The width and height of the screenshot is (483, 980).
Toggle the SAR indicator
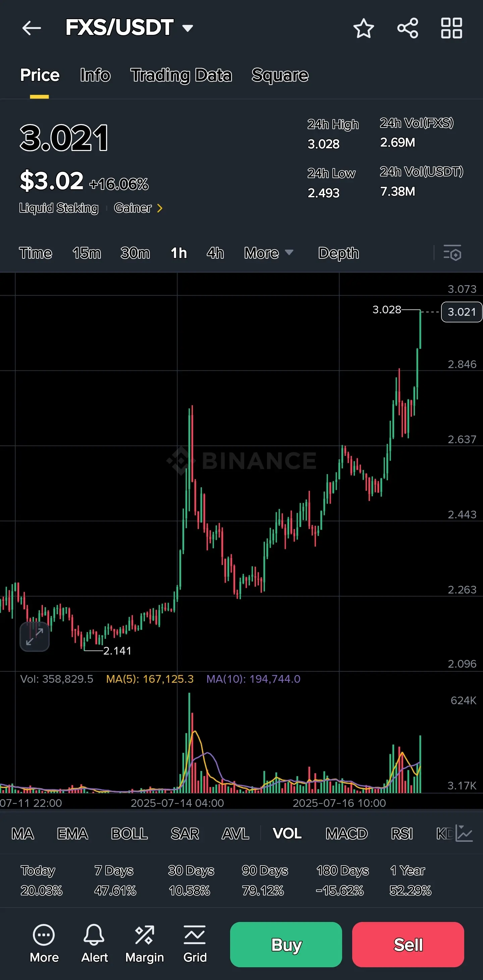coord(185,833)
